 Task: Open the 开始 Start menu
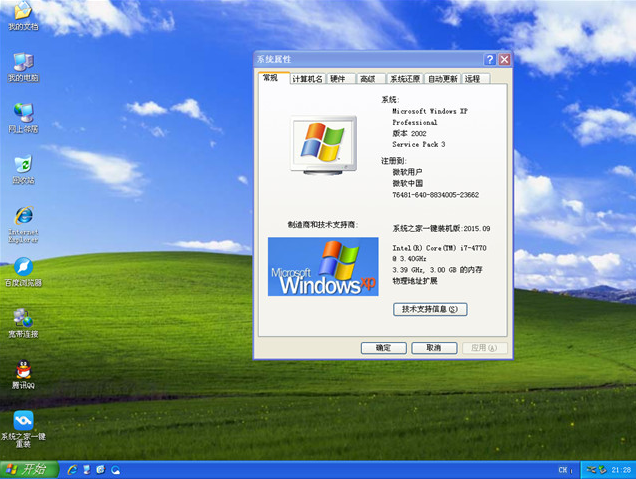click(28, 469)
